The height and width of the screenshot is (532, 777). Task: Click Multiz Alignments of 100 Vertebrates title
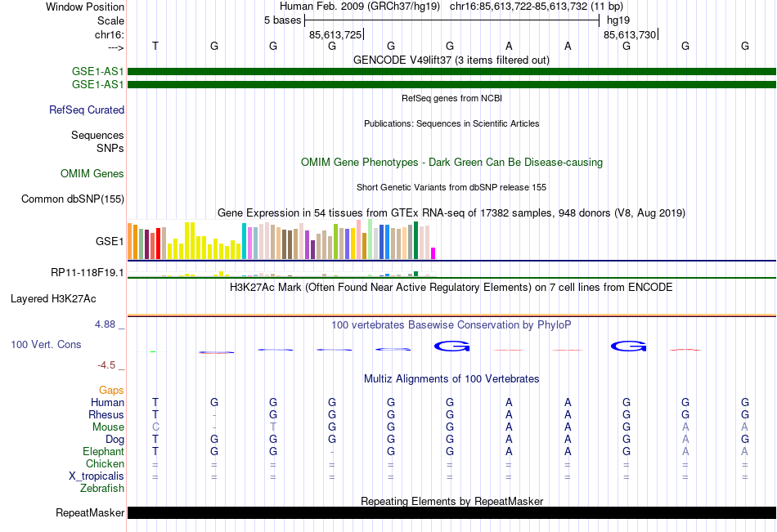click(451, 379)
